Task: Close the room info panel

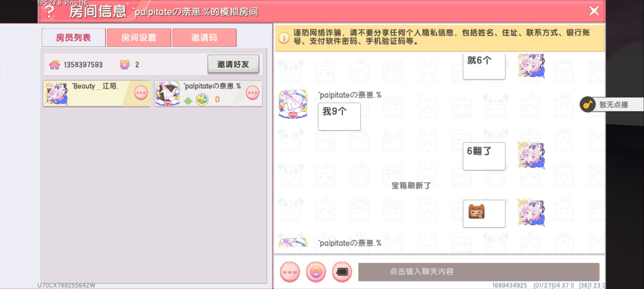Action: pos(594,11)
